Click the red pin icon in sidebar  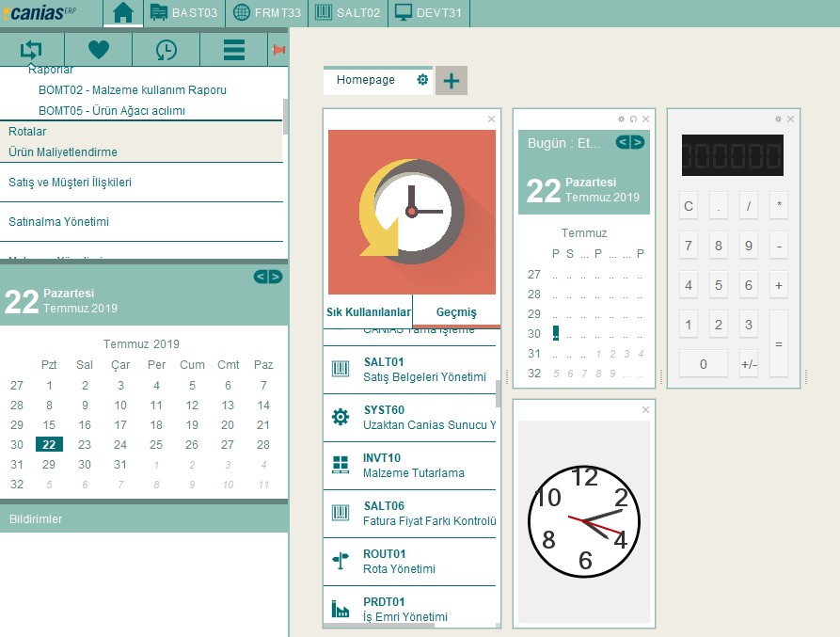pos(278,51)
